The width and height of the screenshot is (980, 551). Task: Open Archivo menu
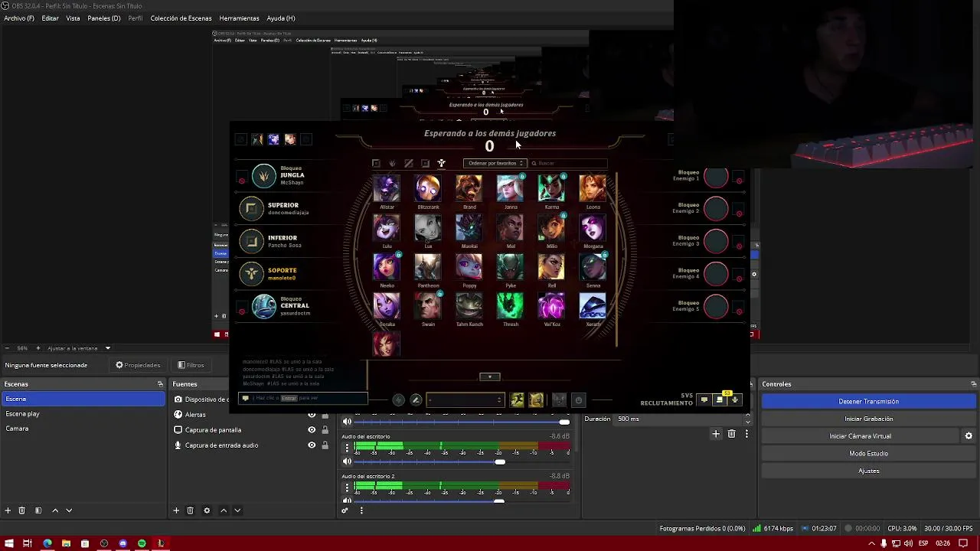click(x=19, y=18)
